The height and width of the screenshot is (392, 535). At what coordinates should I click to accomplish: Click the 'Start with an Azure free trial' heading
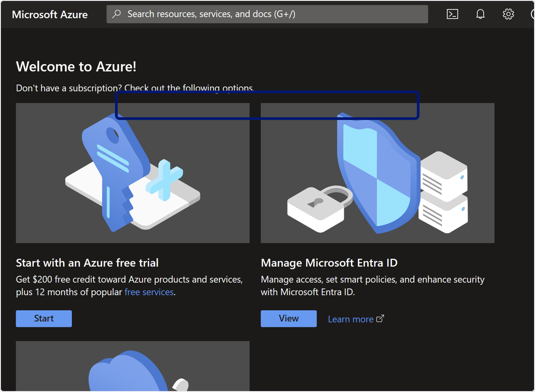pyautogui.click(x=87, y=263)
